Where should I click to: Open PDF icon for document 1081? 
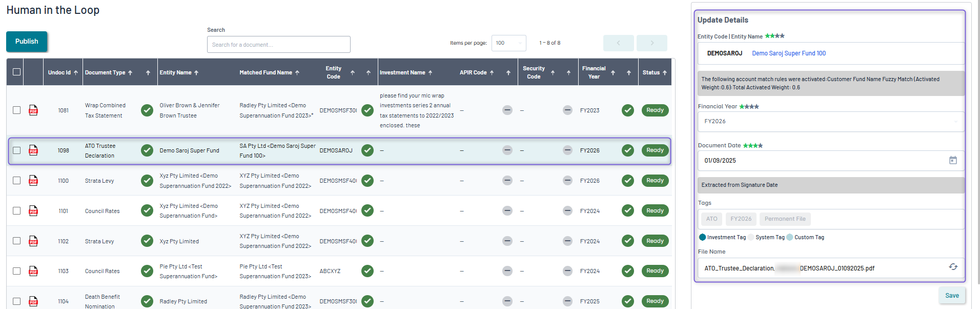tap(33, 110)
